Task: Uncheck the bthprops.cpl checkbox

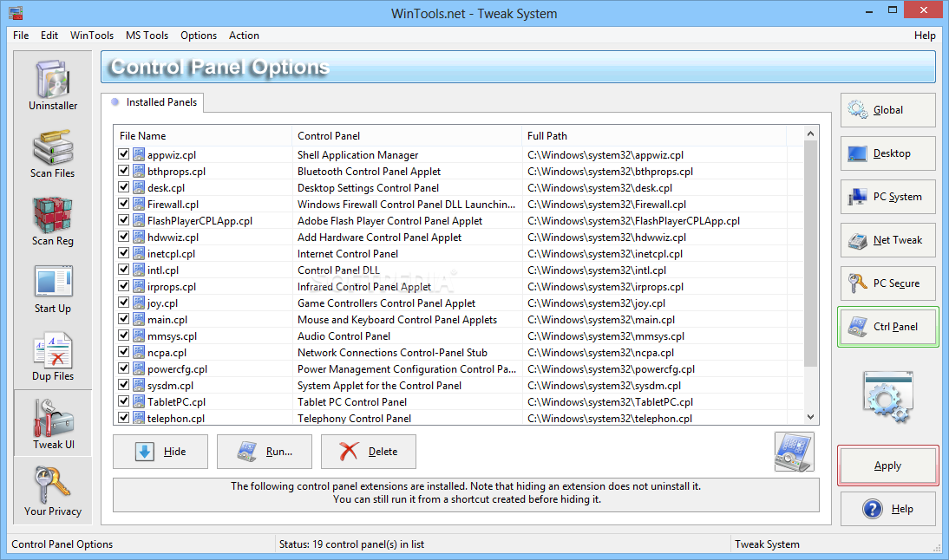Action: pos(124,171)
